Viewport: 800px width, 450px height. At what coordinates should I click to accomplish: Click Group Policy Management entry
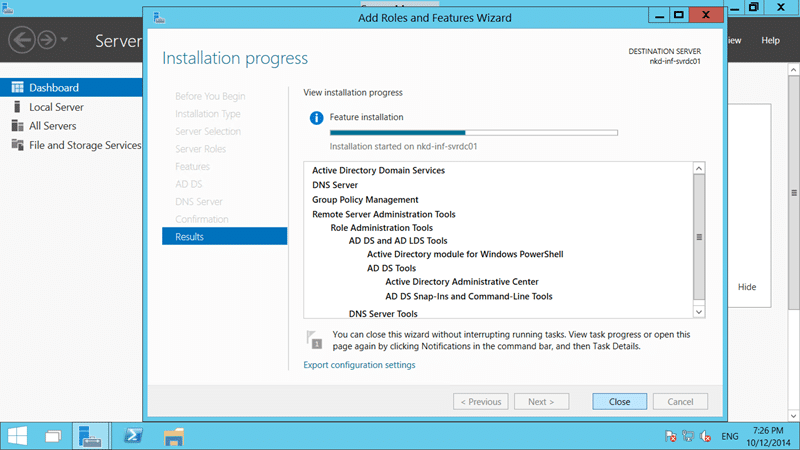[365, 199]
